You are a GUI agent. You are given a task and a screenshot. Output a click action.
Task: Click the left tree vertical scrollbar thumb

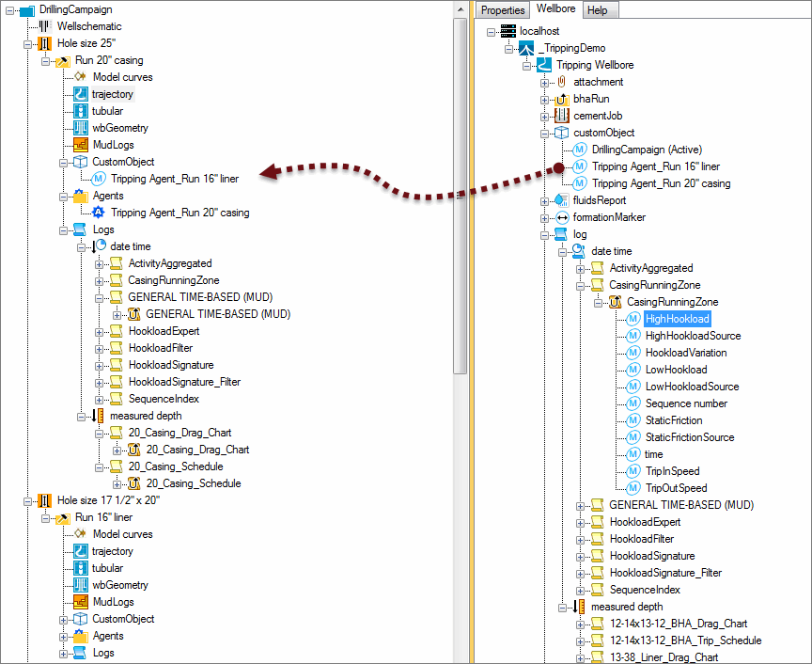coord(460,196)
